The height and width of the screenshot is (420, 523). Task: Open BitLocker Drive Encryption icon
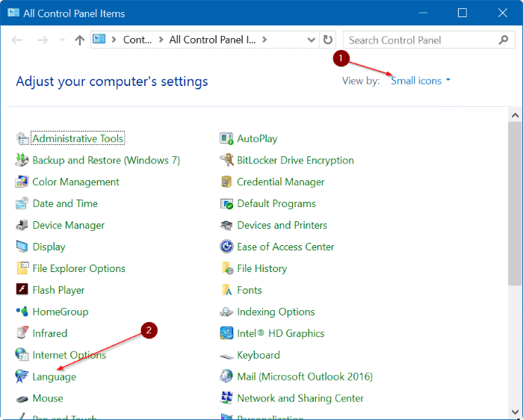pos(226,160)
